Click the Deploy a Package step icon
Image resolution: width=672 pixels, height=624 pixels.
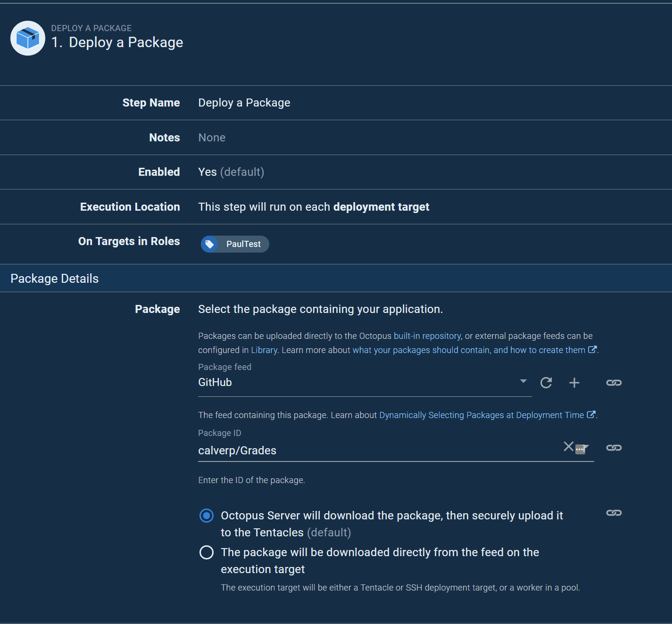click(27, 38)
